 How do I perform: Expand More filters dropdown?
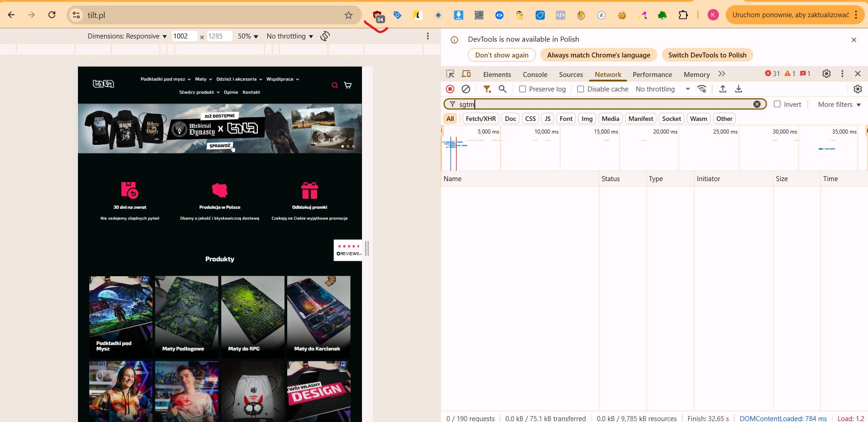click(839, 105)
